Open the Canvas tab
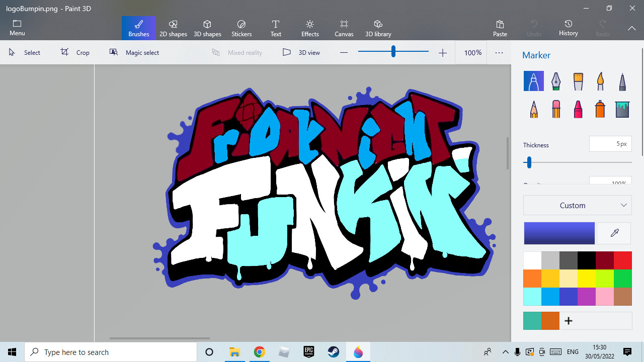Image resolution: width=644 pixels, height=362 pixels. [344, 28]
